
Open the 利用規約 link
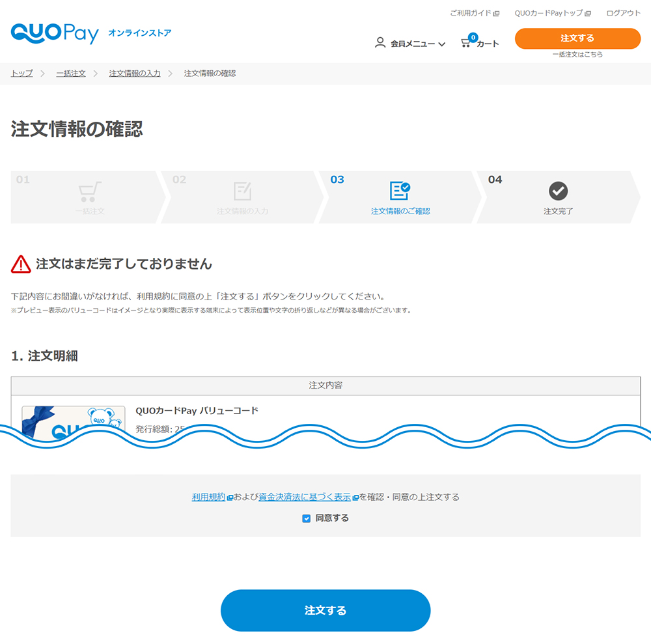[208, 497]
